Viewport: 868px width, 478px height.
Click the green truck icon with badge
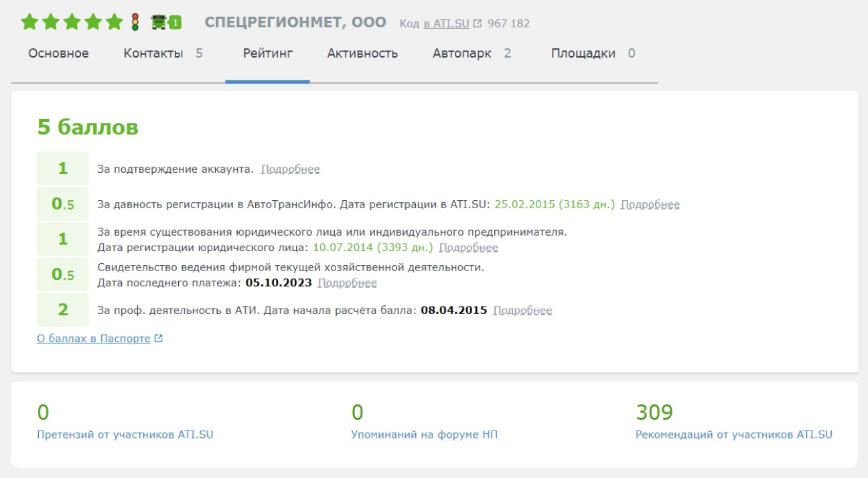tap(165, 23)
